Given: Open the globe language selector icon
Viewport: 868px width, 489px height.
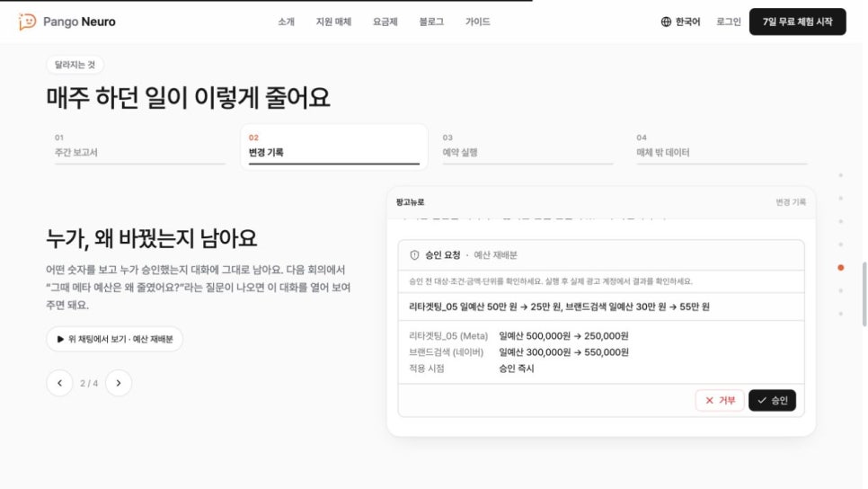Looking at the screenshot, I should (x=666, y=22).
